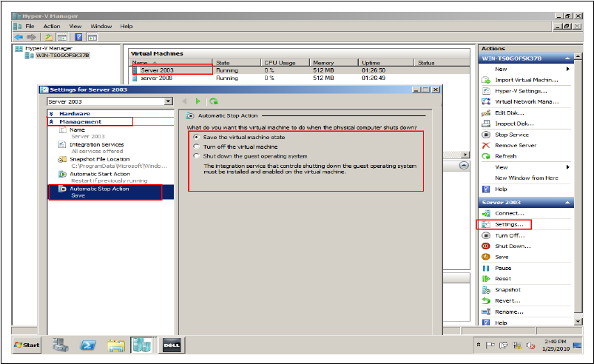Open the Action menu
This screenshot has width=594, height=364.
pyautogui.click(x=52, y=26)
